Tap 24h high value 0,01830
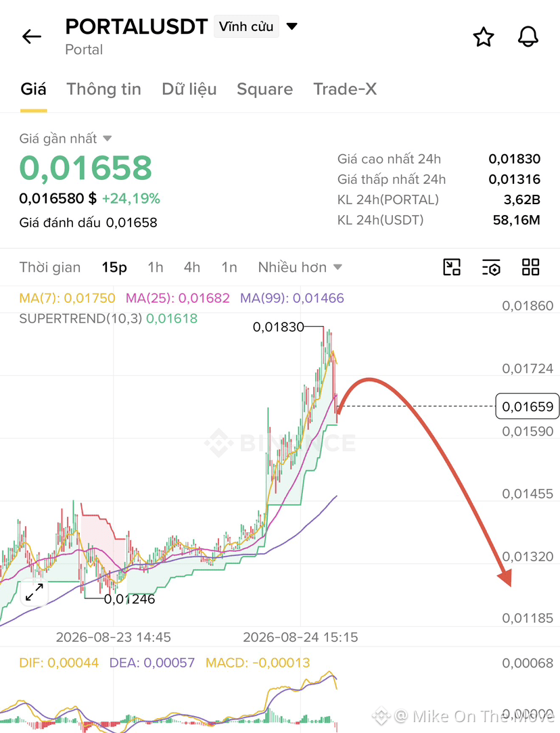Image resolution: width=560 pixels, height=733 pixels. (514, 159)
